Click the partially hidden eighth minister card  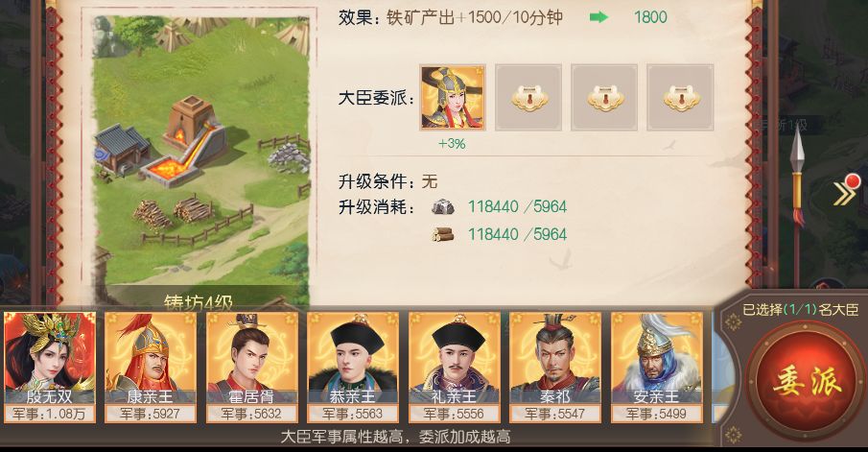coord(718,368)
